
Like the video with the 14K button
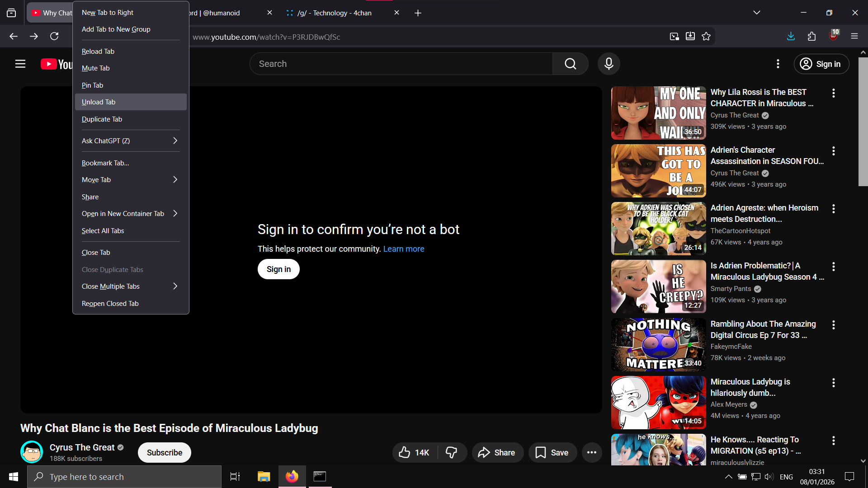[x=414, y=452]
